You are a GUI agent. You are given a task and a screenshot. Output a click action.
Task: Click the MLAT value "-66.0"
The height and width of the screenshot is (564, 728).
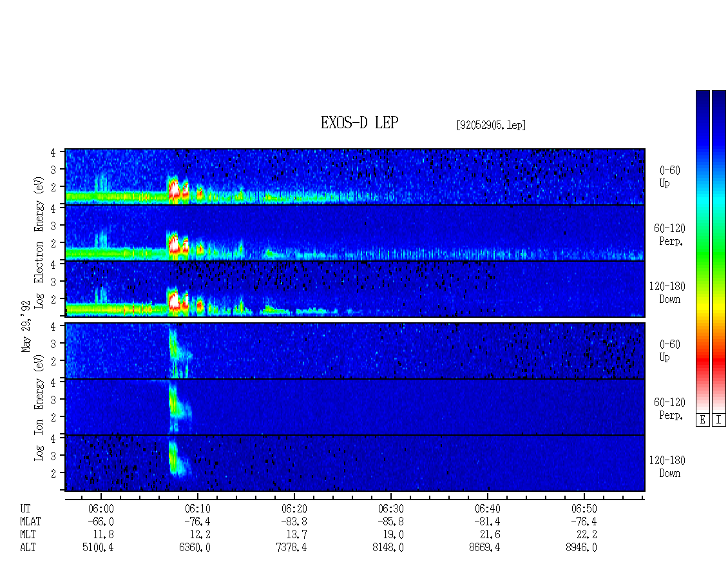[x=101, y=521]
